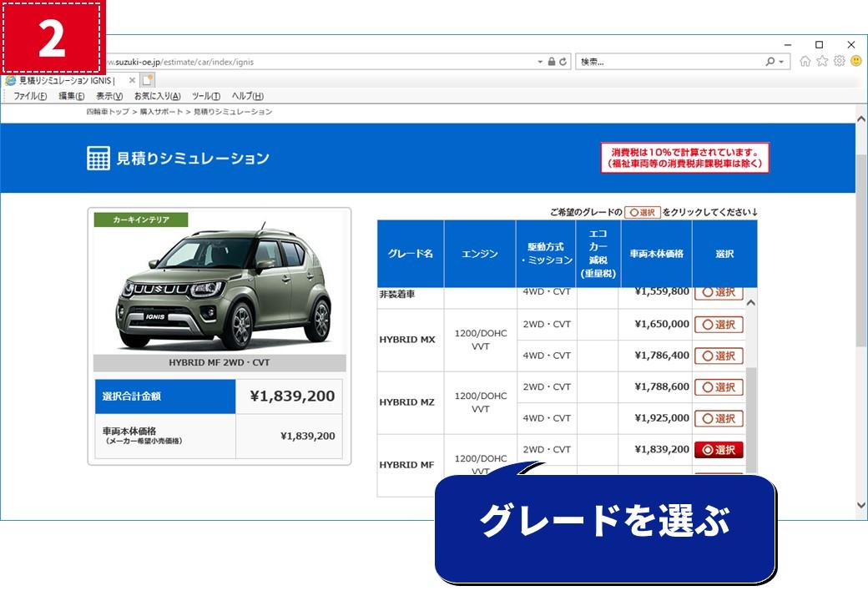Click the magnifier icon in the search box

pyautogui.click(x=770, y=62)
